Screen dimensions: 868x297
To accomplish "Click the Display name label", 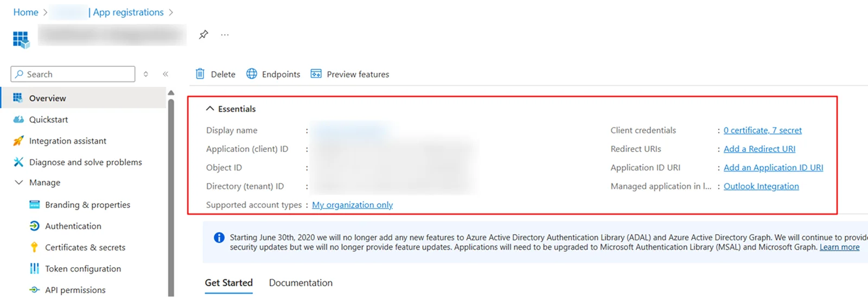I will pyautogui.click(x=232, y=130).
